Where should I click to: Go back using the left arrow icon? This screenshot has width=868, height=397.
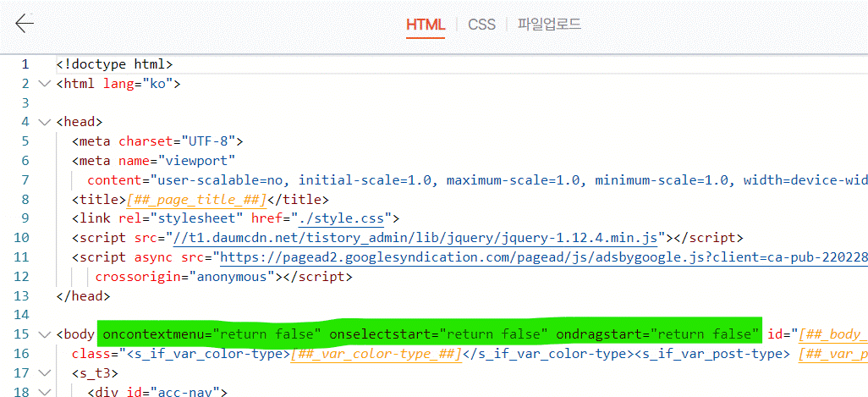(x=25, y=24)
